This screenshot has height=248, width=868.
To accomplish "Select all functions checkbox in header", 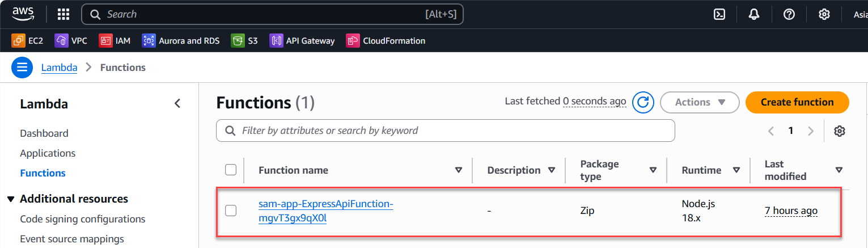I will click(x=231, y=170).
